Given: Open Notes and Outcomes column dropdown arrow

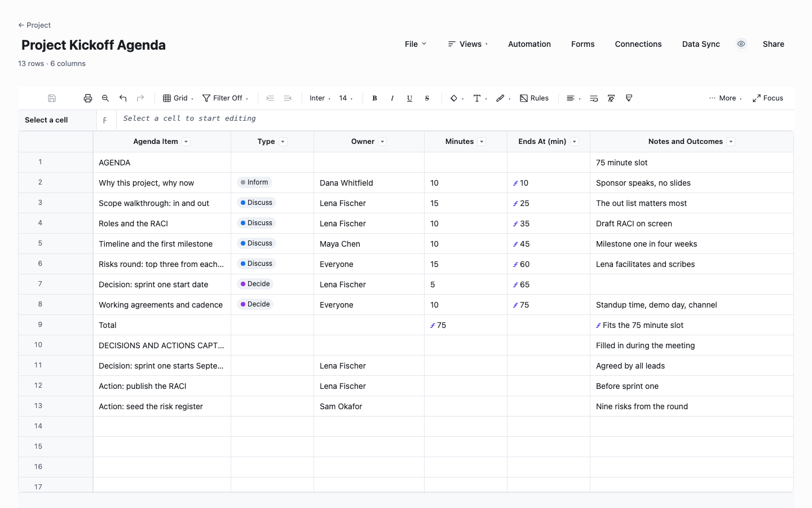Looking at the screenshot, I should pos(731,142).
